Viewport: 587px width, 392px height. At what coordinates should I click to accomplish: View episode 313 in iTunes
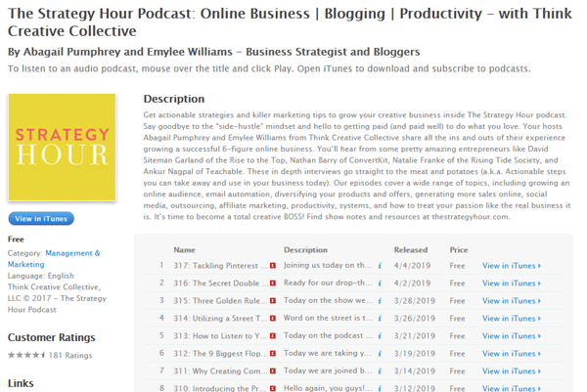coord(512,336)
